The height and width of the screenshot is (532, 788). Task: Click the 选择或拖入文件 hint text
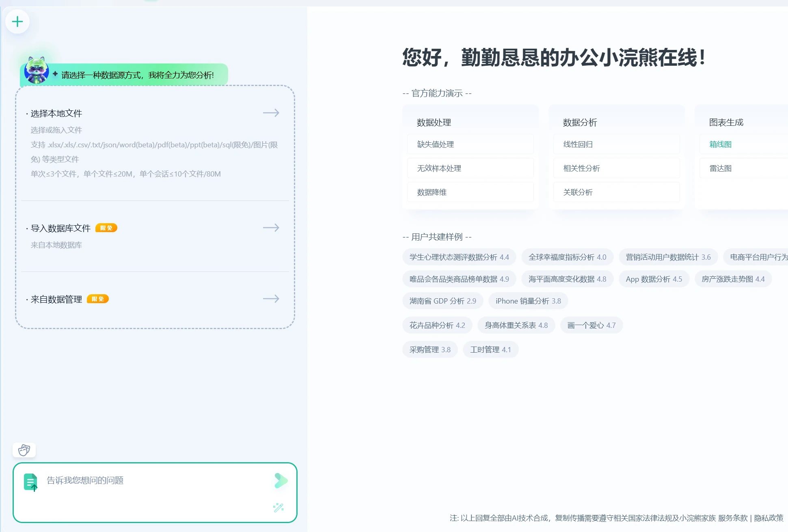56,130
